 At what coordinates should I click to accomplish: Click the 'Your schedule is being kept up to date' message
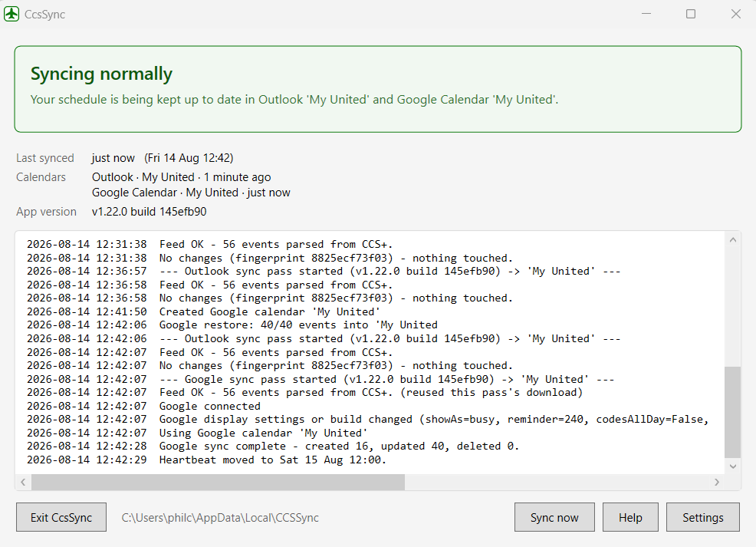coord(294,100)
